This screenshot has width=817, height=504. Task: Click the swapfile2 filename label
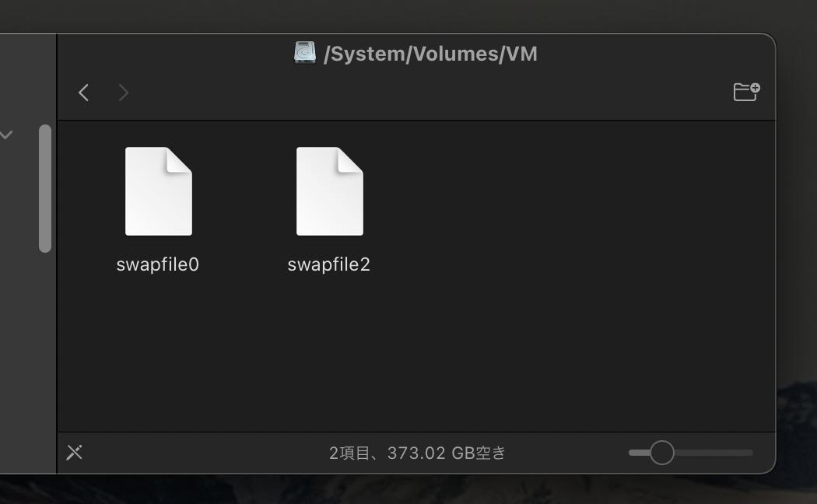[x=329, y=264]
